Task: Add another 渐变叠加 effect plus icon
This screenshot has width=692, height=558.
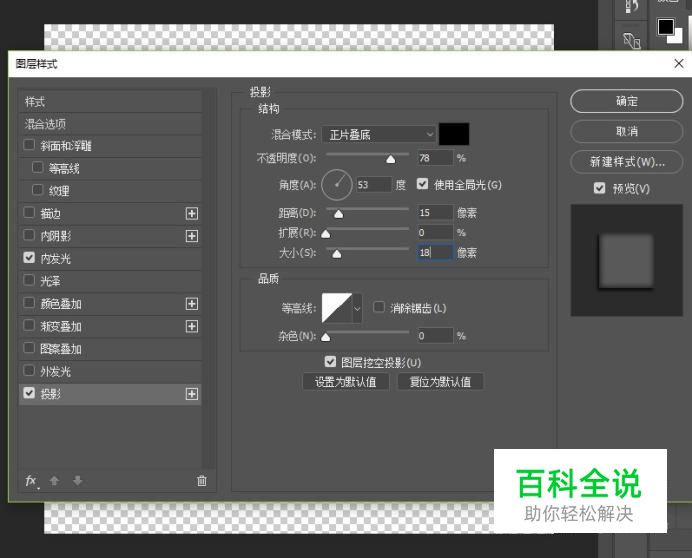Action: (192, 326)
